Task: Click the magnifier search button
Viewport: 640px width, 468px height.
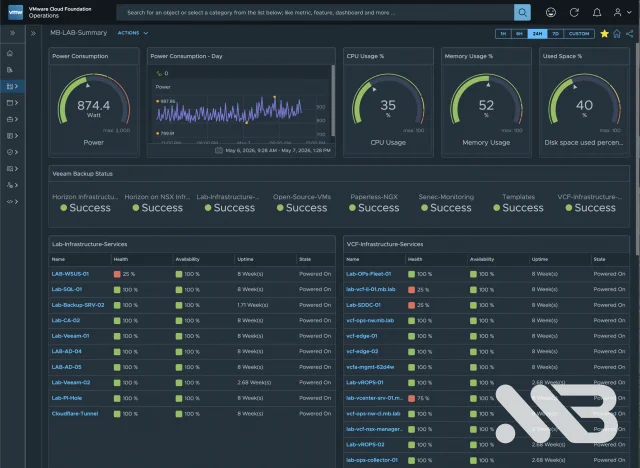Action: 522,13
